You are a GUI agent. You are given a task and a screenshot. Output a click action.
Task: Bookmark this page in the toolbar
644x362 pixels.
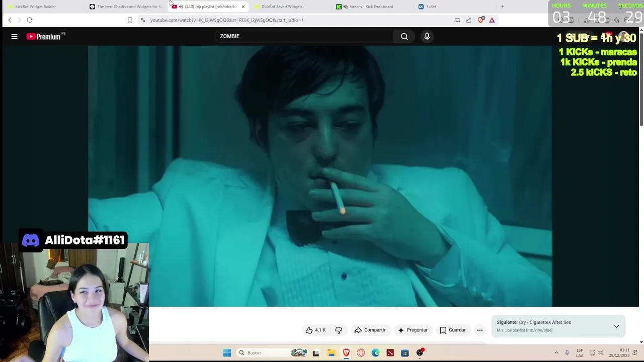(x=130, y=20)
